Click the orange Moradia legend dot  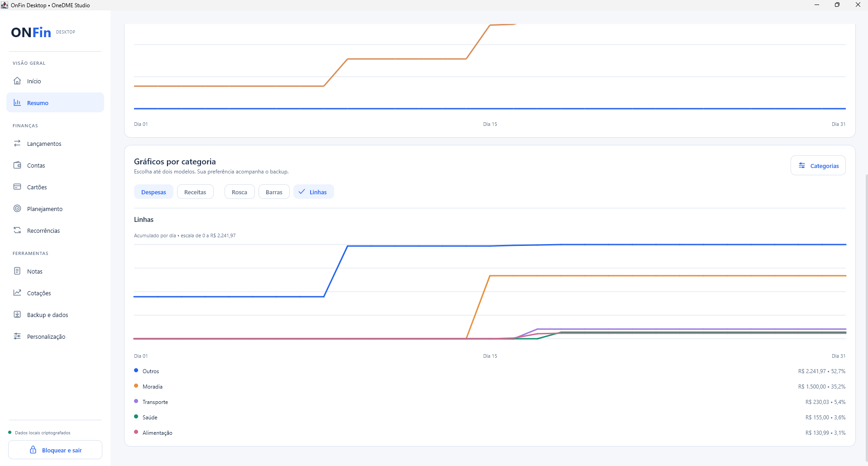(136, 386)
